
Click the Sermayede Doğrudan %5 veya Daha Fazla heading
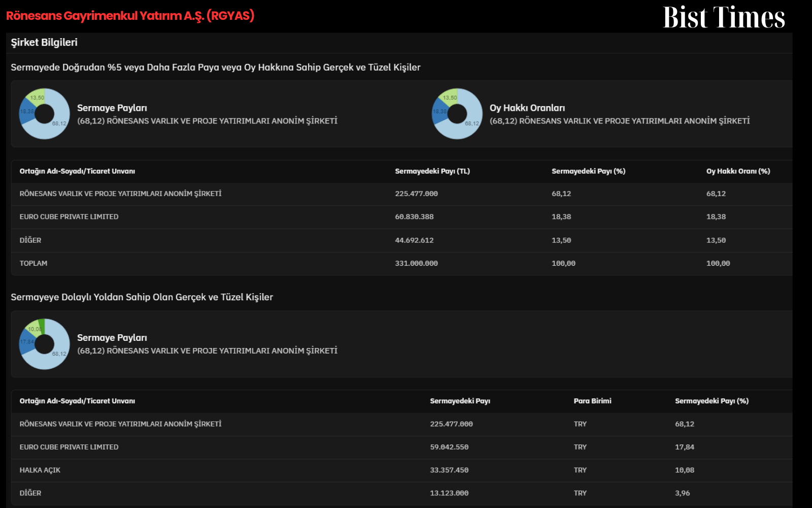coord(216,67)
